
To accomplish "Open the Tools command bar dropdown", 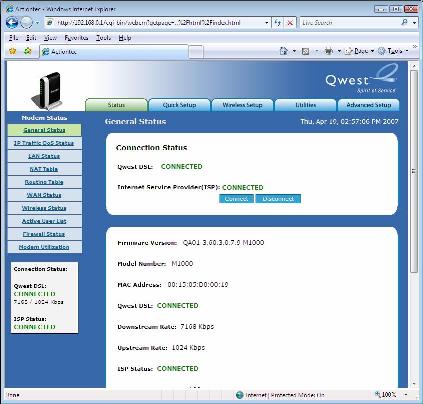I will (x=393, y=51).
